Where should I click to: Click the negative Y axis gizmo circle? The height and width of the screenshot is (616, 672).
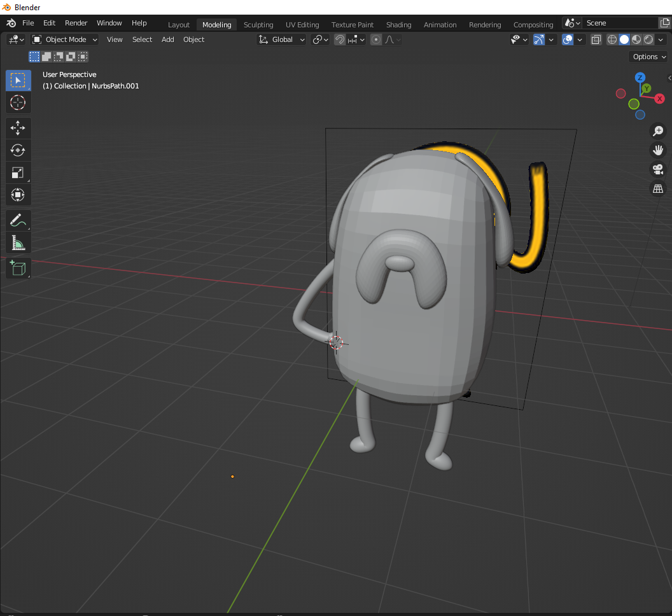pos(634,104)
